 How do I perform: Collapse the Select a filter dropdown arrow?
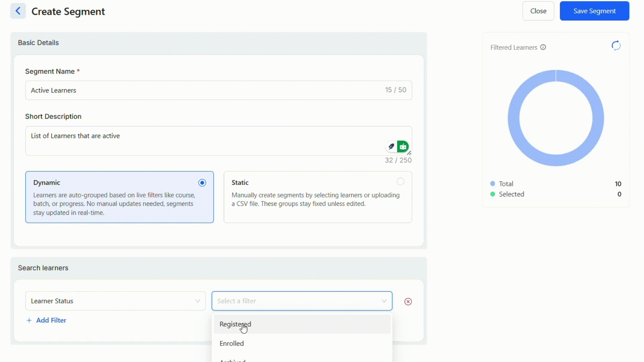[x=384, y=301]
